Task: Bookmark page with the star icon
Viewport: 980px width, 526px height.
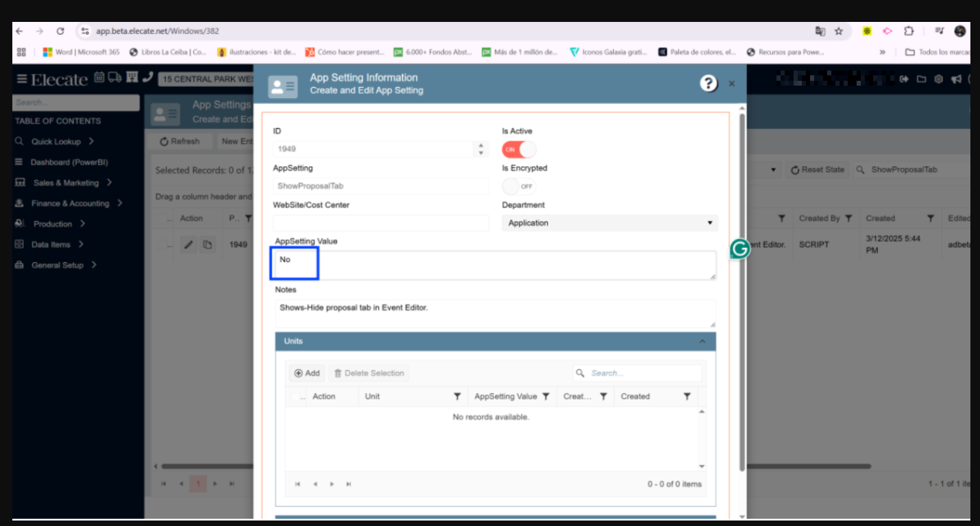Action: [x=839, y=32]
